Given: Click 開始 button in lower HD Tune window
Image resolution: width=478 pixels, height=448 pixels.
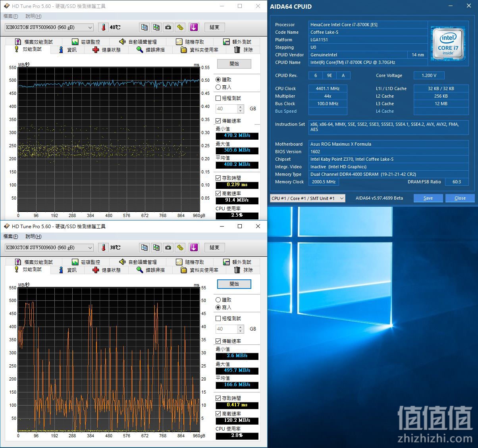Looking at the screenshot, I should pyautogui.click(x=234, y=284).
